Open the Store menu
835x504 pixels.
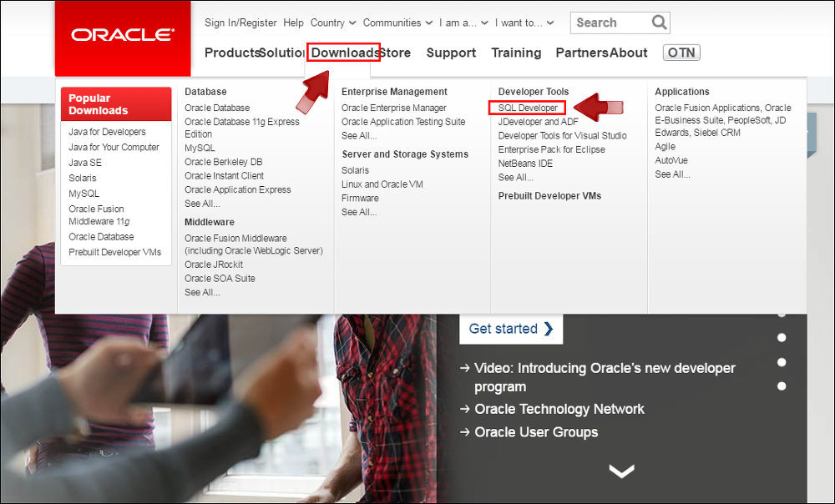[395, 53]
